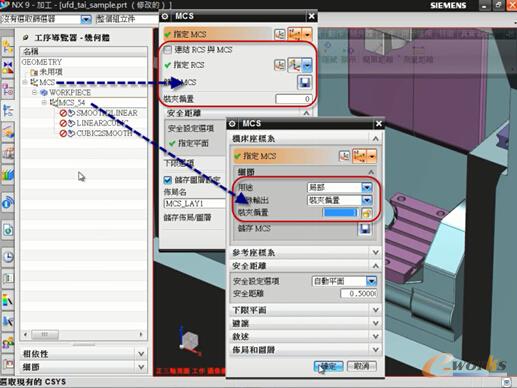Toggle 連結 RCS 與 MCS checkbox

click(x=168, y=50)
